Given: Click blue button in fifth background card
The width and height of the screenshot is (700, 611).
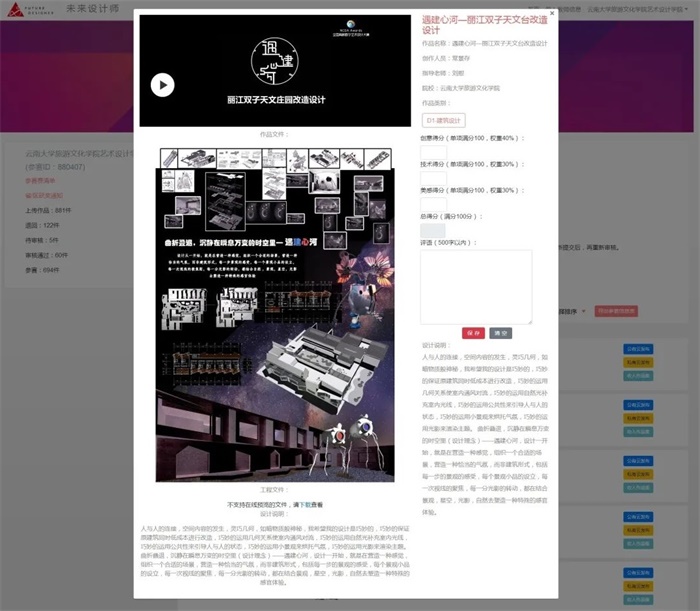Looking at the screenshot, I should 638,573.
